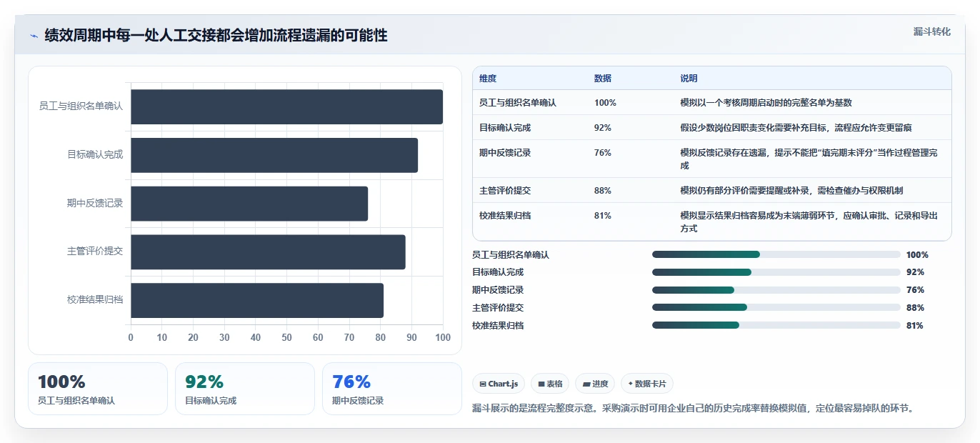Click the 员工与组织名单确认 100% progress bar

(x=776, y=254)
